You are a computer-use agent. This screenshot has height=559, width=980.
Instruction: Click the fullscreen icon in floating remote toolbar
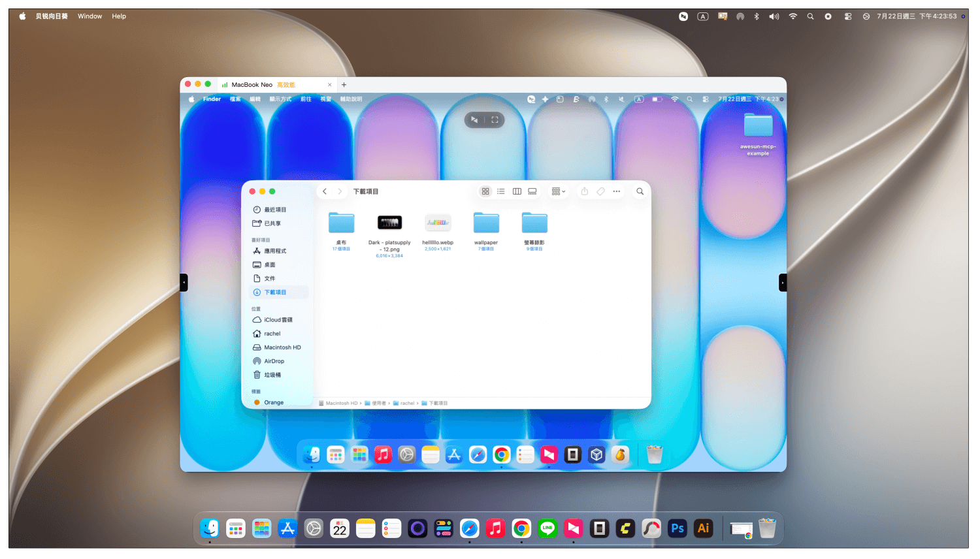[495, 120]
